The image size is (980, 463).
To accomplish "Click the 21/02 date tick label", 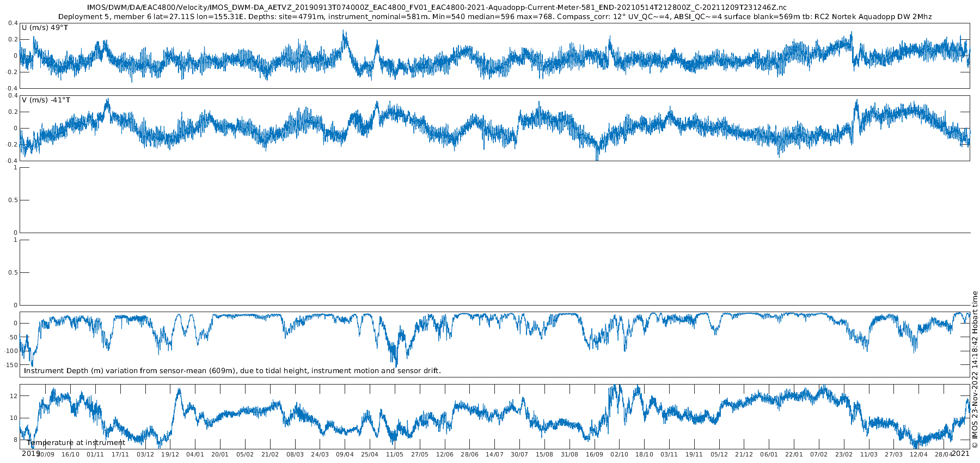I will 270,454.
